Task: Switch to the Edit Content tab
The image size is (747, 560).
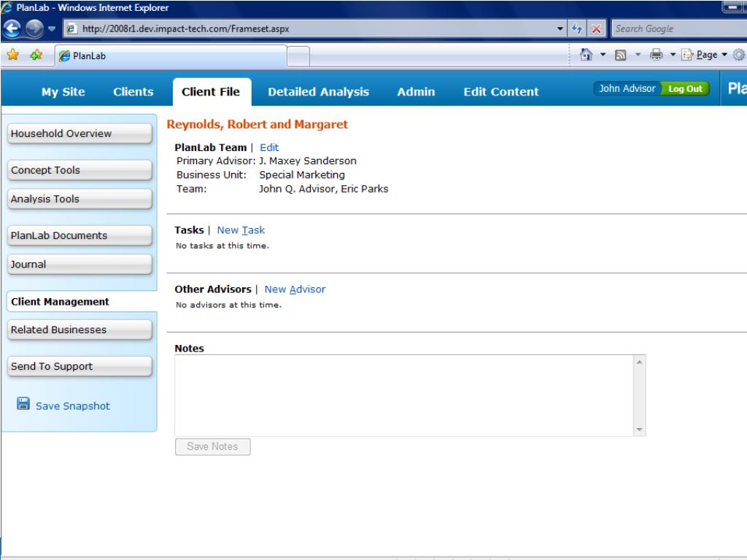Action: (x=500, y=91)
